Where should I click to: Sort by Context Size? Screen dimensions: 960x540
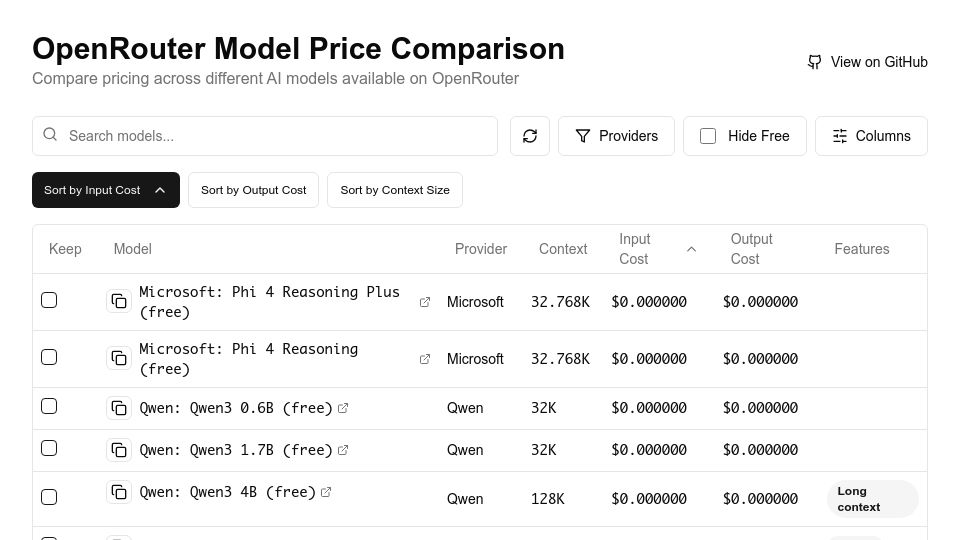[395, 190]
